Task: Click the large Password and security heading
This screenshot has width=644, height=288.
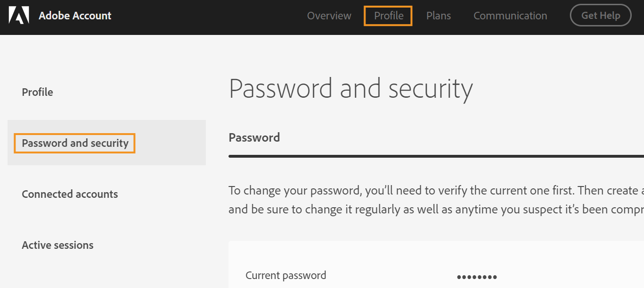Action: pyautogui.click(x=350, y=88)
